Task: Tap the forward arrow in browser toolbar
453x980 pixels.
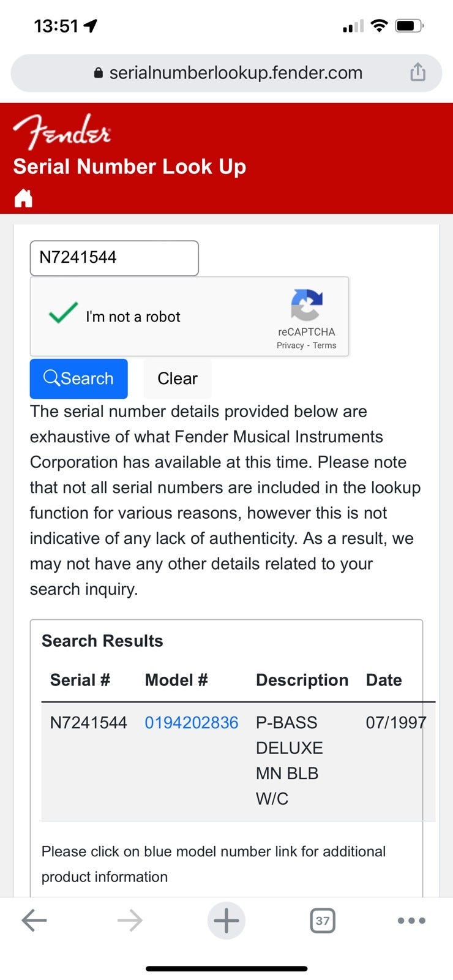Action: (130, 920)
